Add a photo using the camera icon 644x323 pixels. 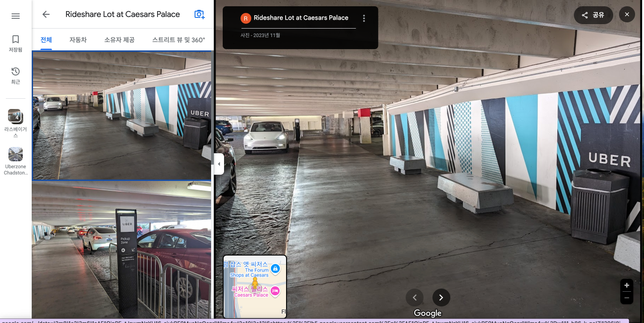click(199, 14)
